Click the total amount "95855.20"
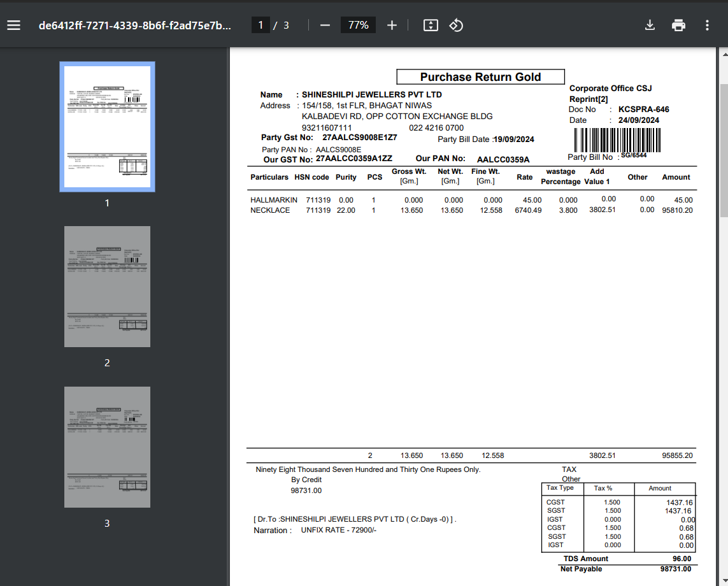 click(678, 455)
